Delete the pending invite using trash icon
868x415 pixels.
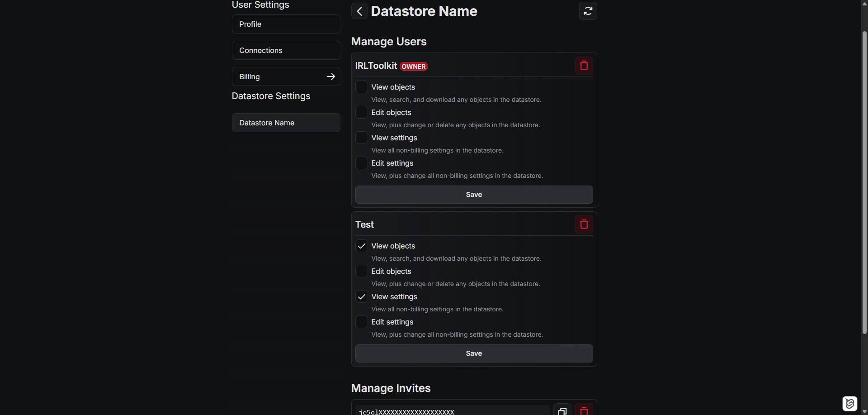(x=584, y=411)
